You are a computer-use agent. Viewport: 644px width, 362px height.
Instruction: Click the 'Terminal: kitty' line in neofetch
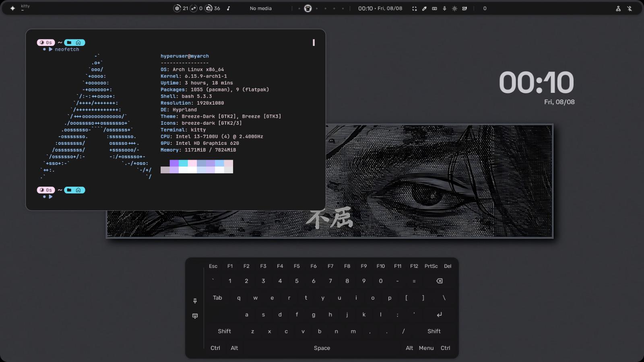pyautogui.click(x=183, y=130)
